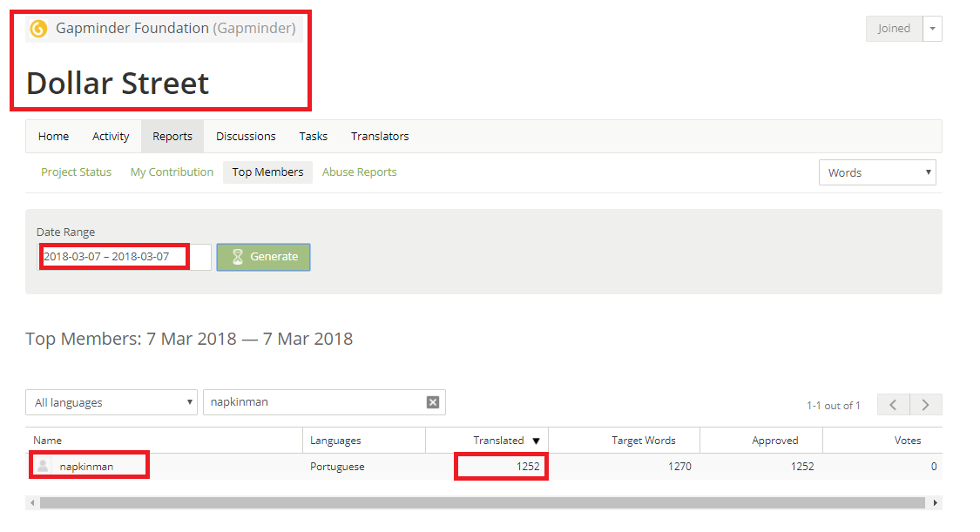
Task: Switch to the Discussions tab
Action: pyautogui.click(x=246, y=136)
